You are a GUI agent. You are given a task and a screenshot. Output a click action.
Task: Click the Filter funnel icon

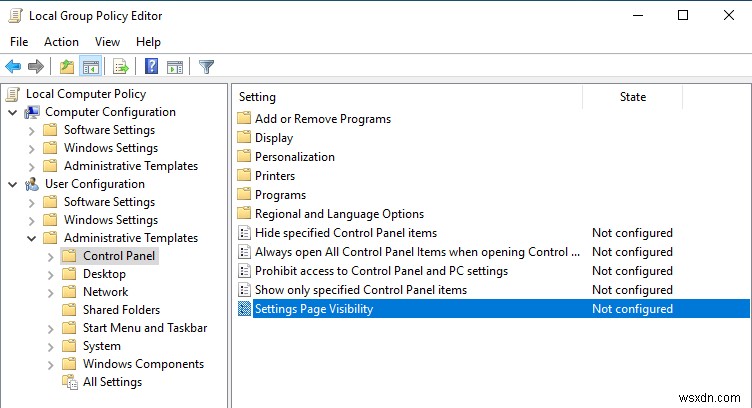click(206, 66)
